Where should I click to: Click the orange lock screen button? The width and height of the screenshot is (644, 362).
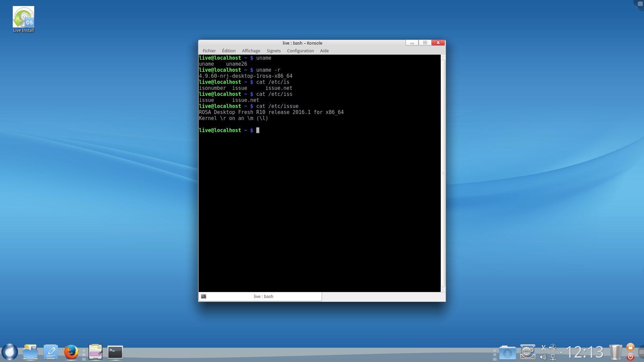[x=630, y=347]
